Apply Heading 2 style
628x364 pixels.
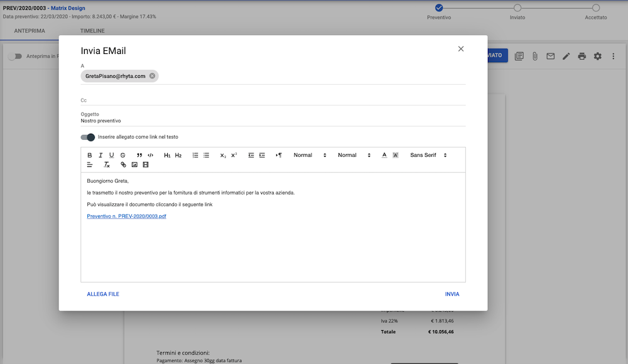(x=178, y=156)
